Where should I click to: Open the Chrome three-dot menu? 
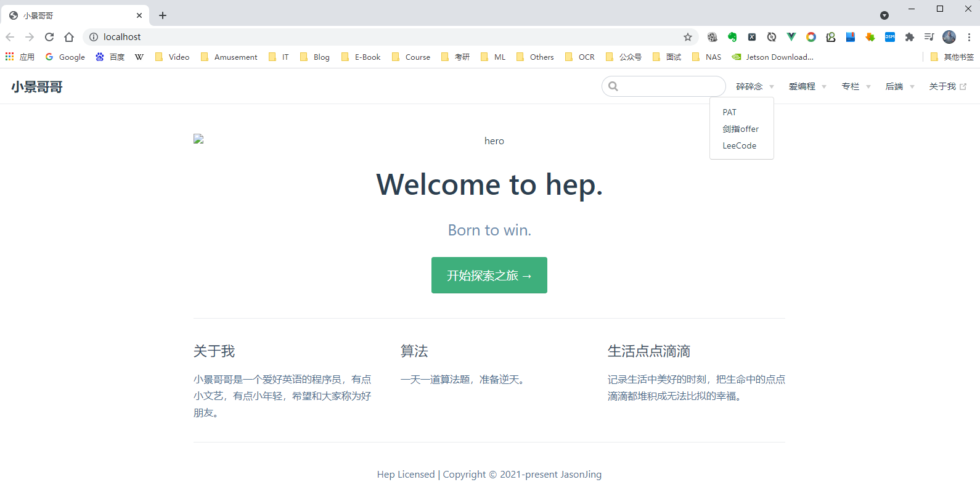[x=969, y=37]
